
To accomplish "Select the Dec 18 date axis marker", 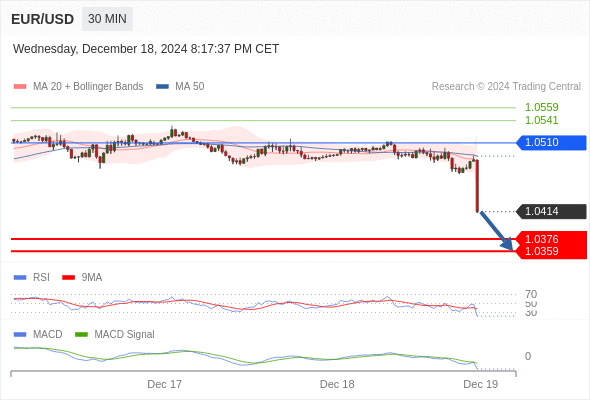I will [337, 384].
